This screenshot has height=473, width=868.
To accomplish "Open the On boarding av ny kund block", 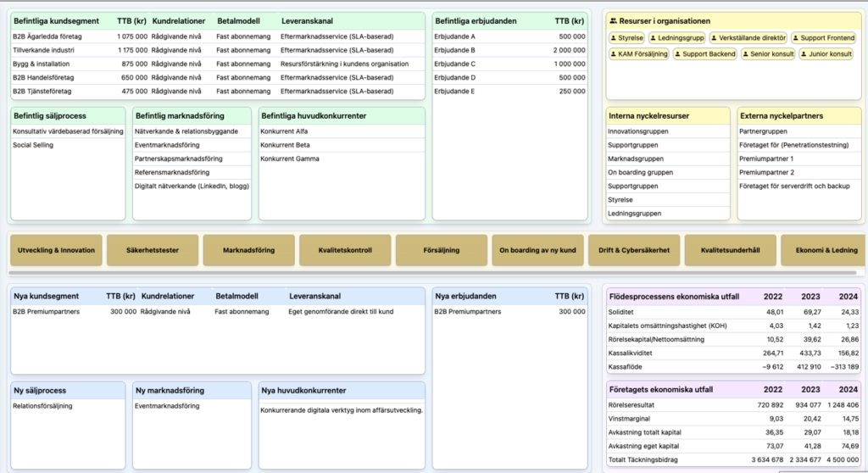I will [537, 251].
